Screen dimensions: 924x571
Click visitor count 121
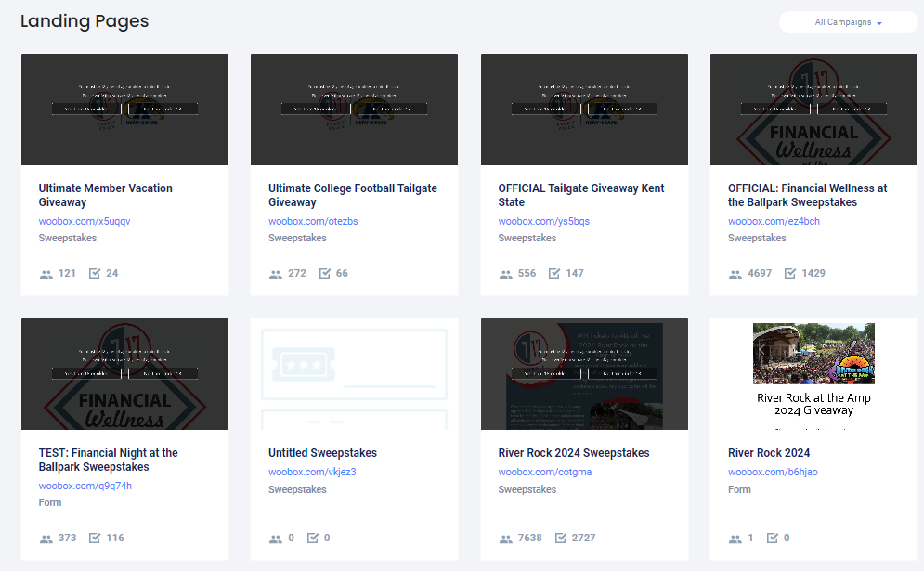coord(67,273)
